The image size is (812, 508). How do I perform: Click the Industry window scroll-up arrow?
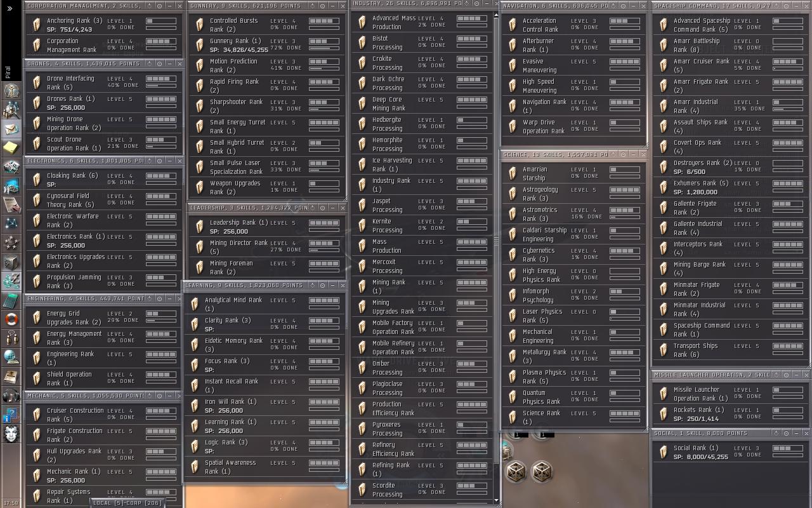click(496, 15)
